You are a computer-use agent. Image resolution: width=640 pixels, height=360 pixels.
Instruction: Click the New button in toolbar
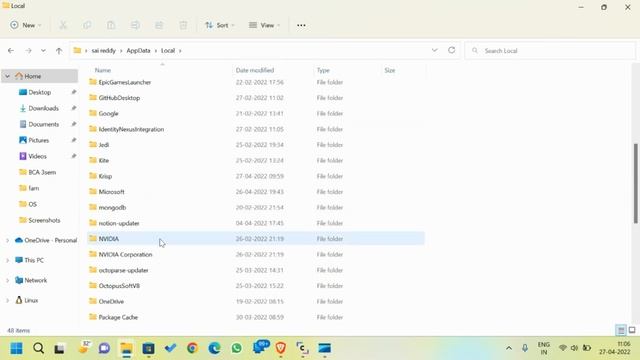click(25, 25)
